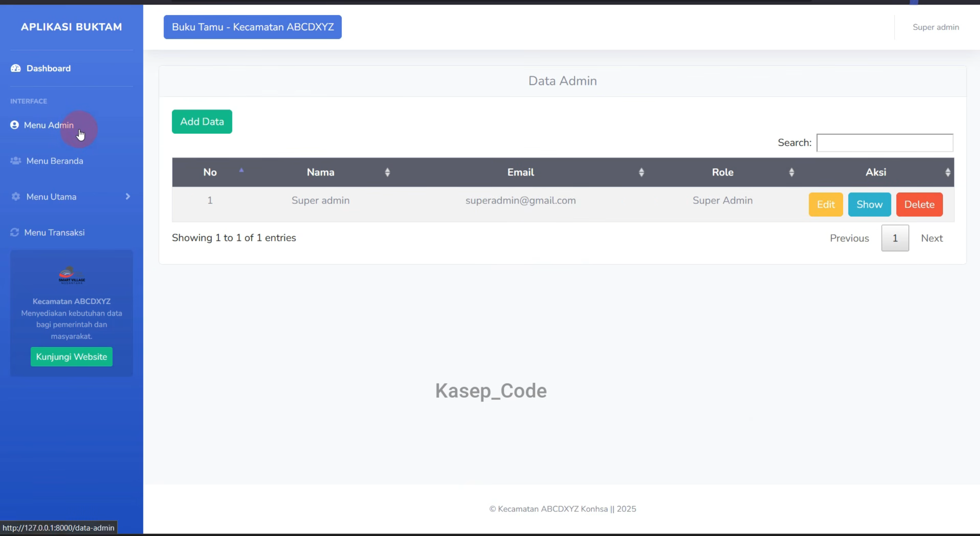This screenshot has height=536, width=980.
Task: Click 'Showing 1 to 1 of 1 entries'
Action: click(234, 238)
